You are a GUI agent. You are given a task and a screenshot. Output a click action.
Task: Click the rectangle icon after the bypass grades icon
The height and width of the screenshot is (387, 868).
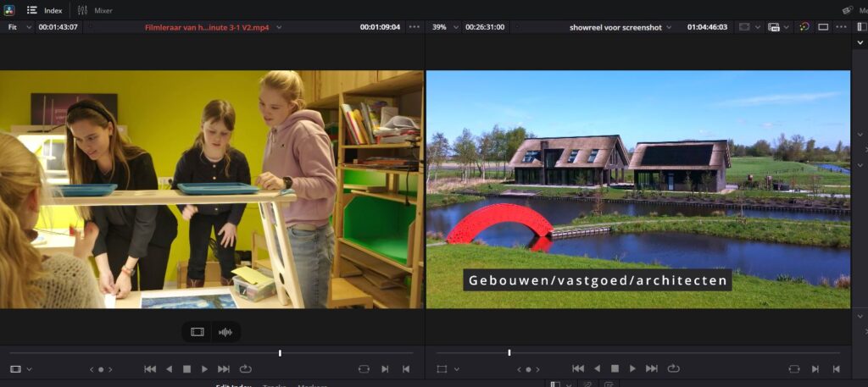pyautogui.click(x=823, y=27)
